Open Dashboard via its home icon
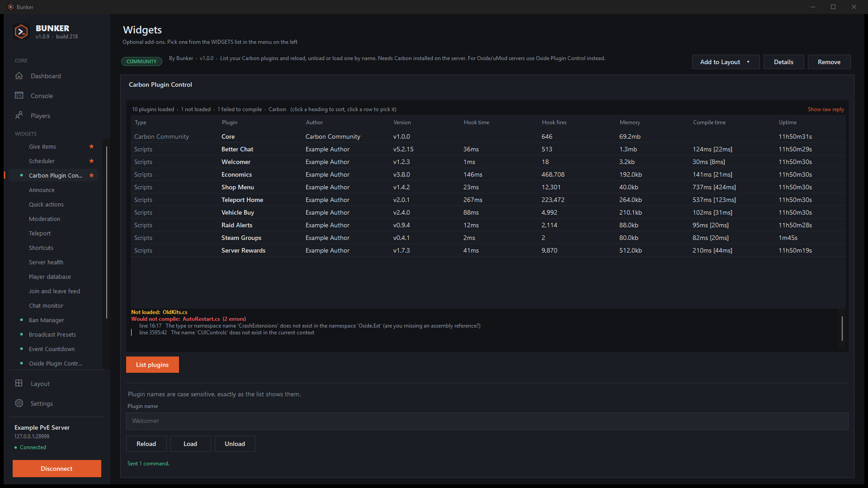Screen dimensions: 868x488 pyautogui.click(x=19, y=76)
